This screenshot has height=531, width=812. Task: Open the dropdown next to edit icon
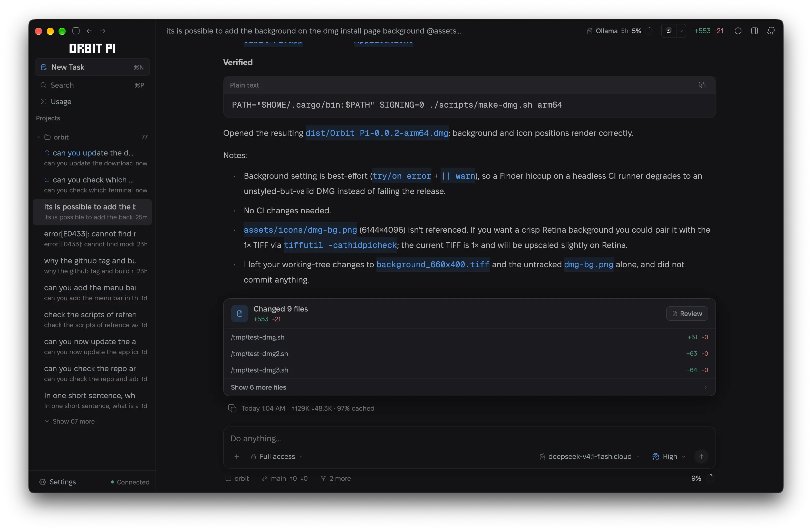681,31
